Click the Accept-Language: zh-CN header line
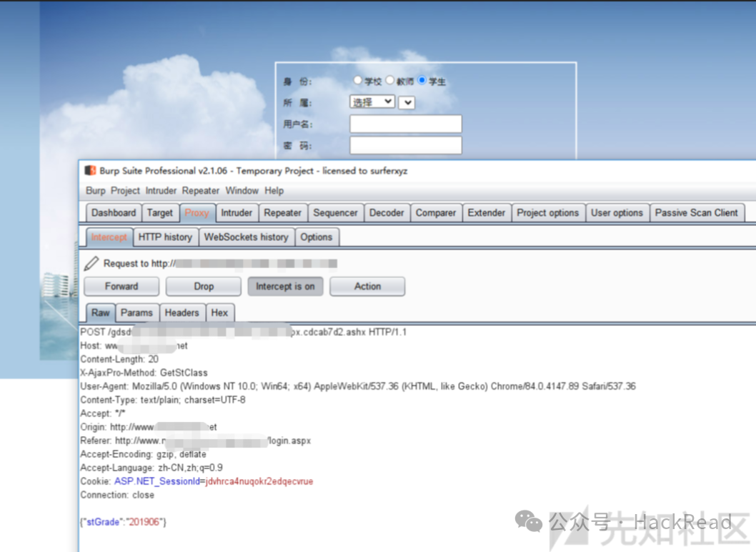 [x=151, y=468]
